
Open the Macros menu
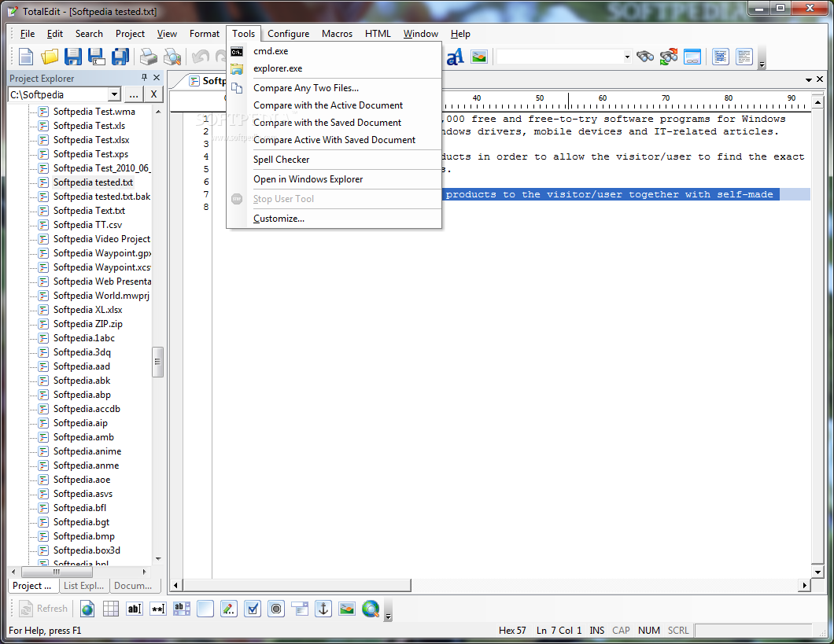[x=337, y=34]
